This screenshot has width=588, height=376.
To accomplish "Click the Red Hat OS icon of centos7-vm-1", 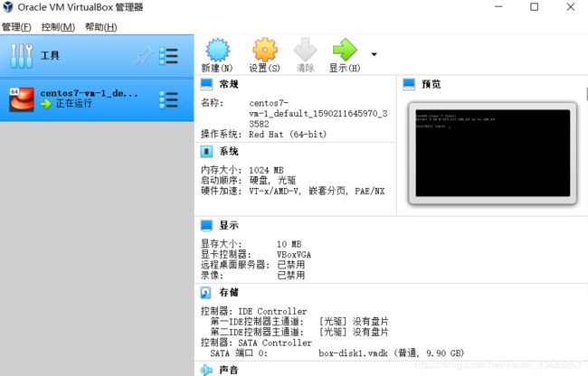I will [x=22, y=99].
